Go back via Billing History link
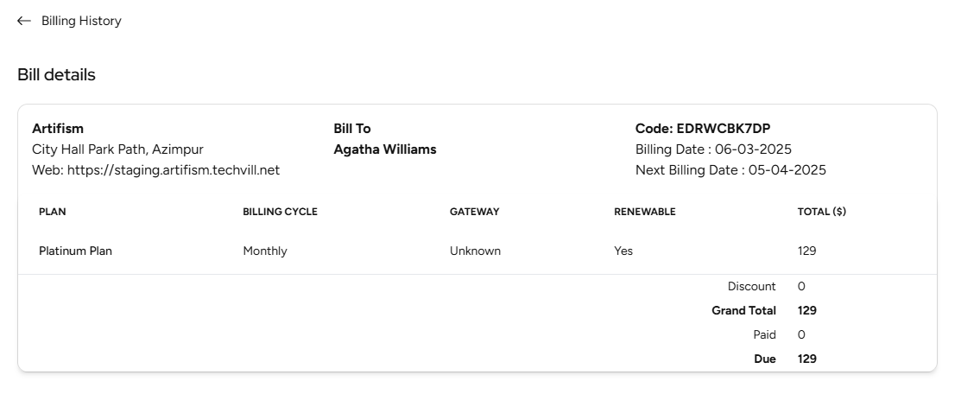The height and width of the screenshot is (394, 980). coord(81,21)
